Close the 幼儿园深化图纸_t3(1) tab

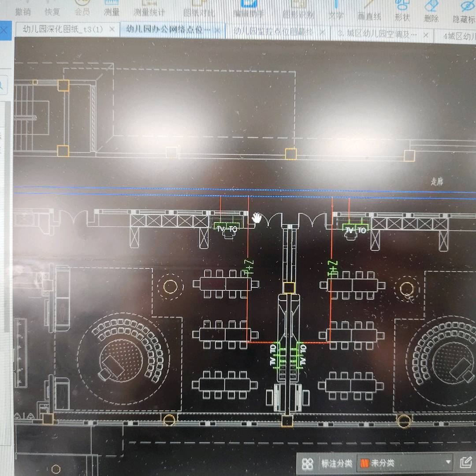[x=112, y=30]
